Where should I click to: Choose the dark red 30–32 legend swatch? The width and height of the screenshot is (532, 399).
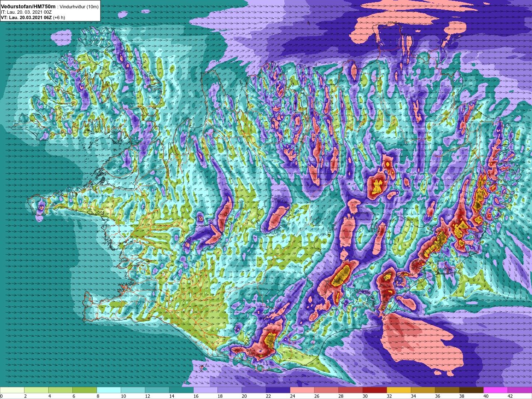tap(374, 390)
